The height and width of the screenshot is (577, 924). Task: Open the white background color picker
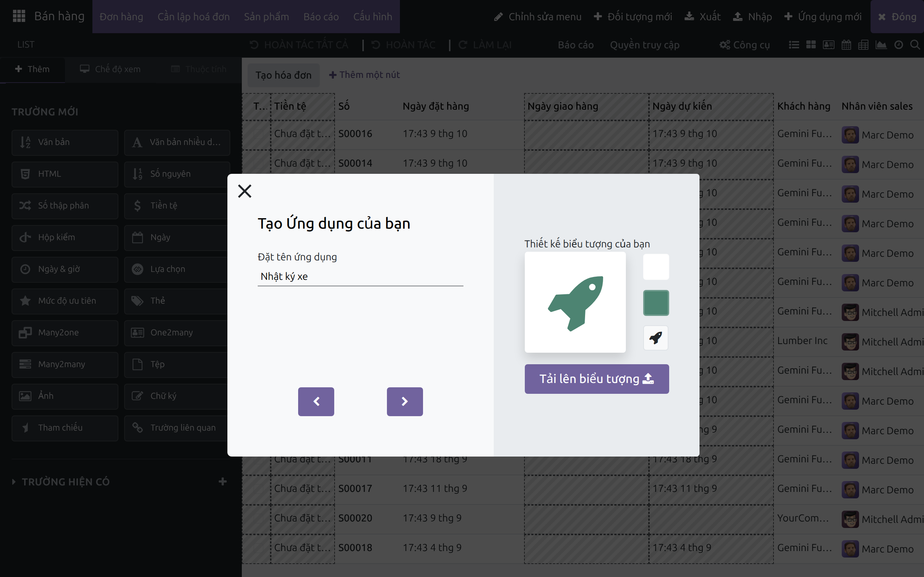[x=656, y=267]
